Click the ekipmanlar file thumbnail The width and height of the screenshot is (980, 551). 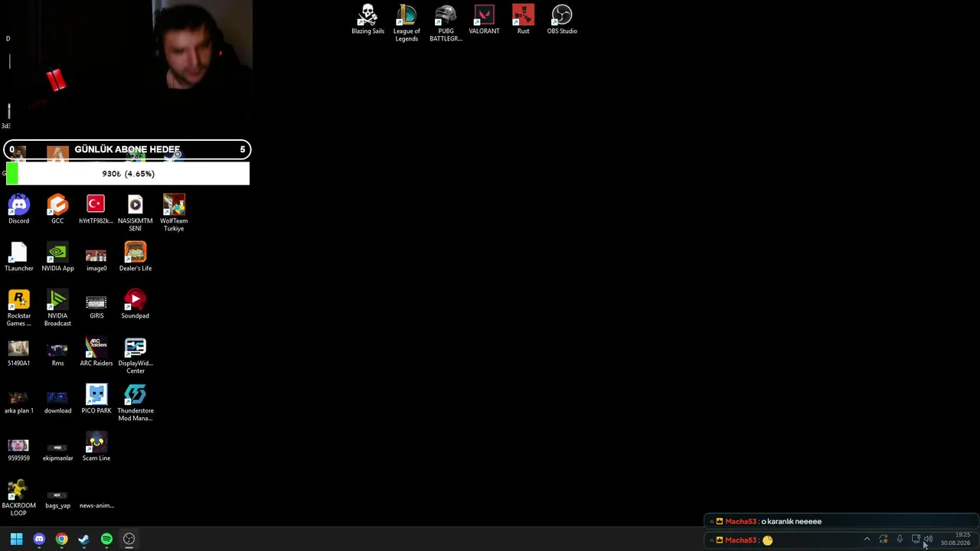pos(57,447)
